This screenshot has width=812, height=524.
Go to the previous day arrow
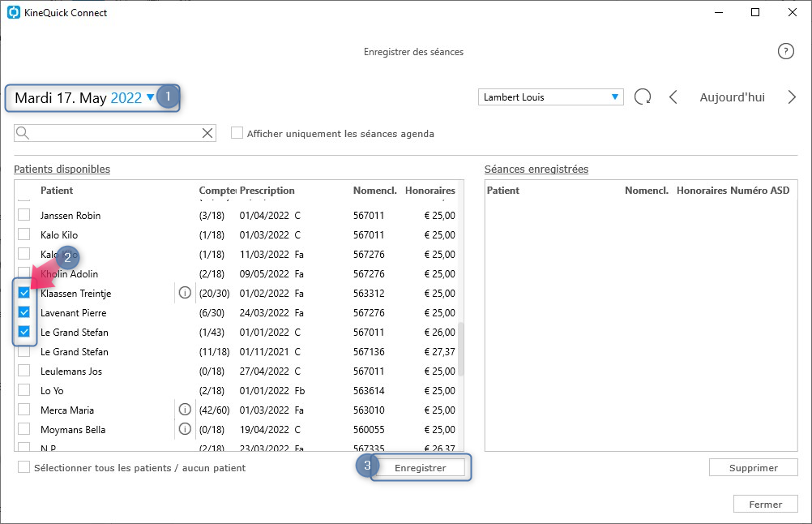point(673,97)
